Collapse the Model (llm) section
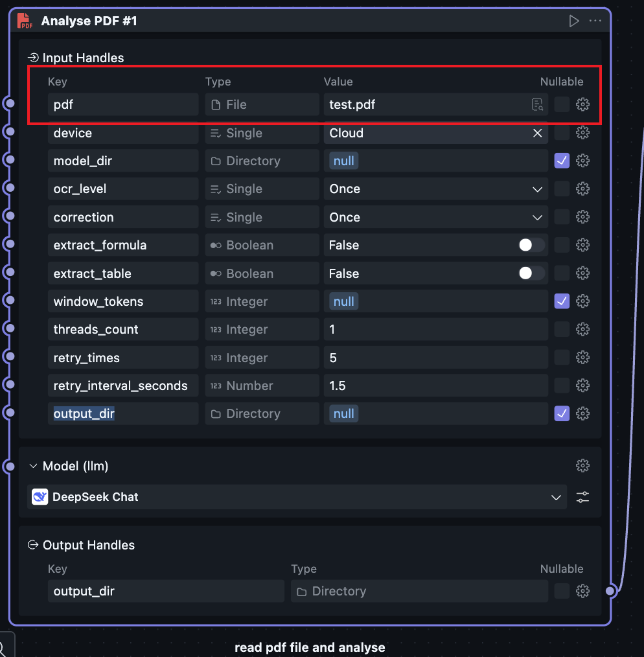The image size is (644, 657). tap(34, 466)
